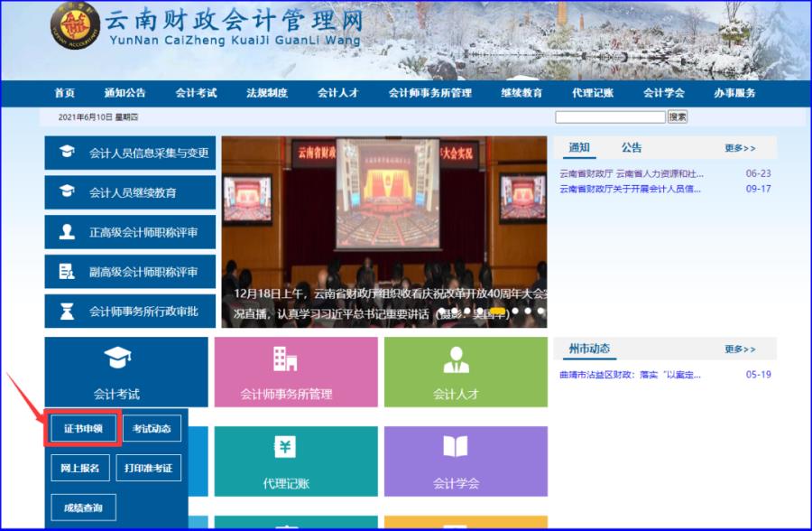Image resolution: width=812 pixels, height=531 pixels.
Task: Expand 更多>> next to 通知 公告
Action: tap(740, 148)
